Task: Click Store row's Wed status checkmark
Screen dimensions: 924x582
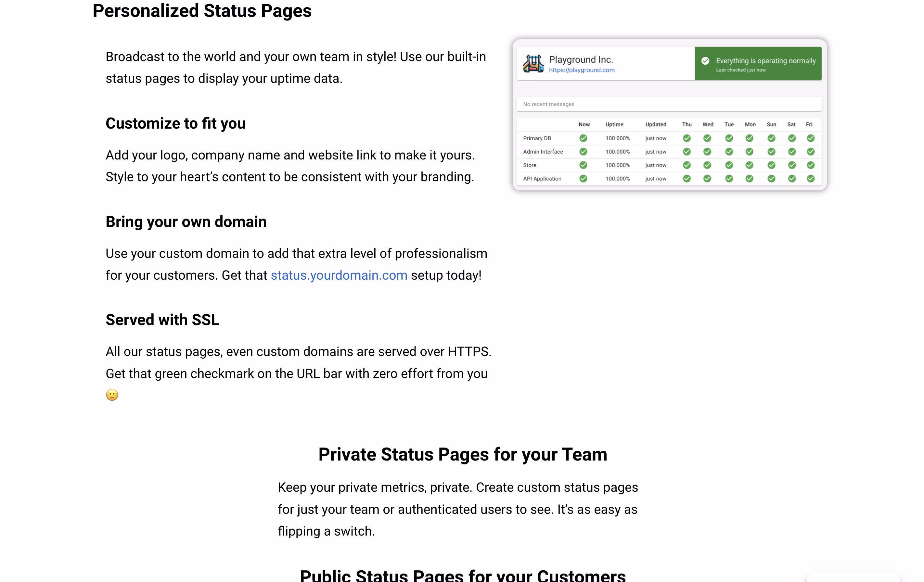Action: pos(707,165)
